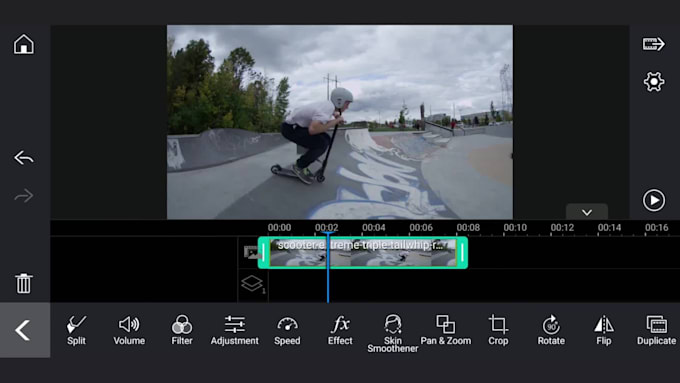Open the export/produce video icon

click(x=654, y=44)
